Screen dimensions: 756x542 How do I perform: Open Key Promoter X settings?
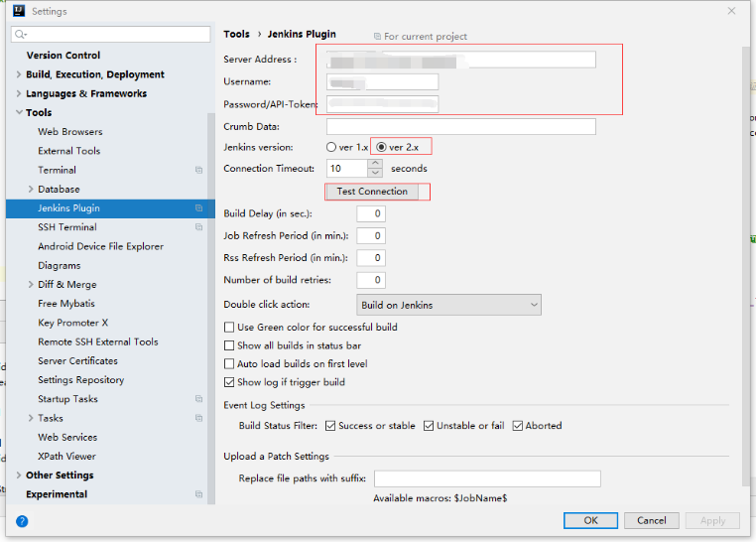tap(72, 323)
